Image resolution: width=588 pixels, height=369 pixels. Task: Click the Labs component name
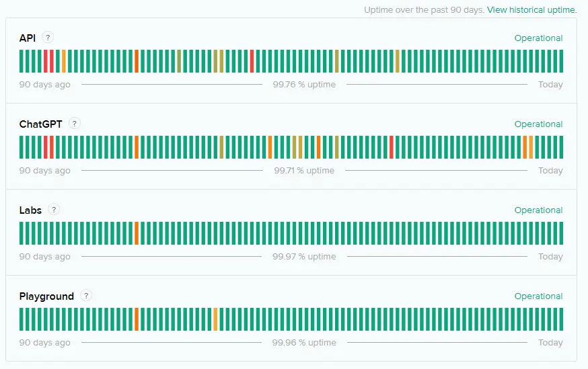[x=30, y=210]
